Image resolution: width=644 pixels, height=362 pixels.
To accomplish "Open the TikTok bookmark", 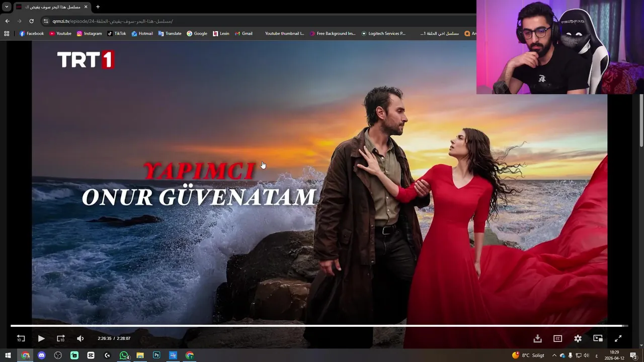I will (117, 34).
